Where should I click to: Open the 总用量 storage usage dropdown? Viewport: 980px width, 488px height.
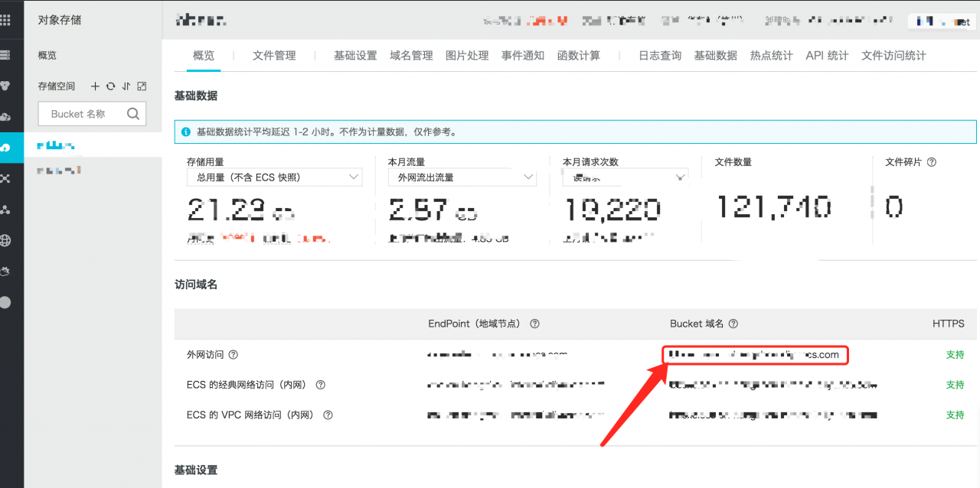click(x=274, y=177)
